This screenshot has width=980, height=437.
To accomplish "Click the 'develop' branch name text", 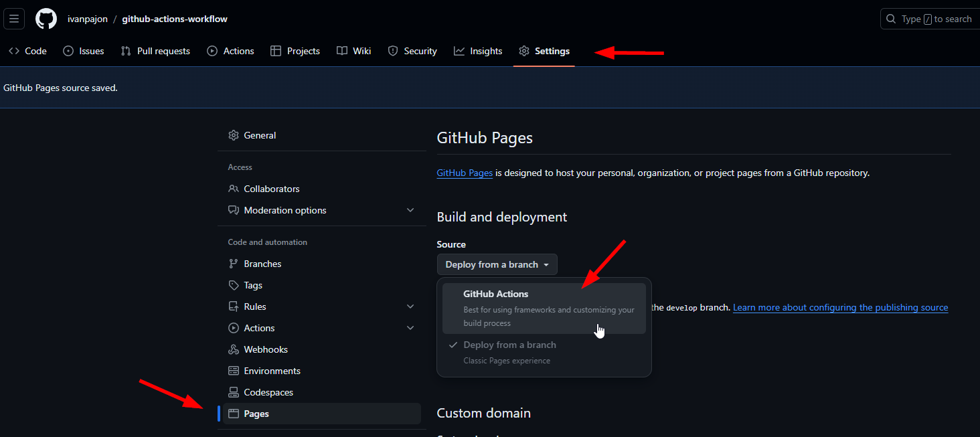I will [681, 308].
